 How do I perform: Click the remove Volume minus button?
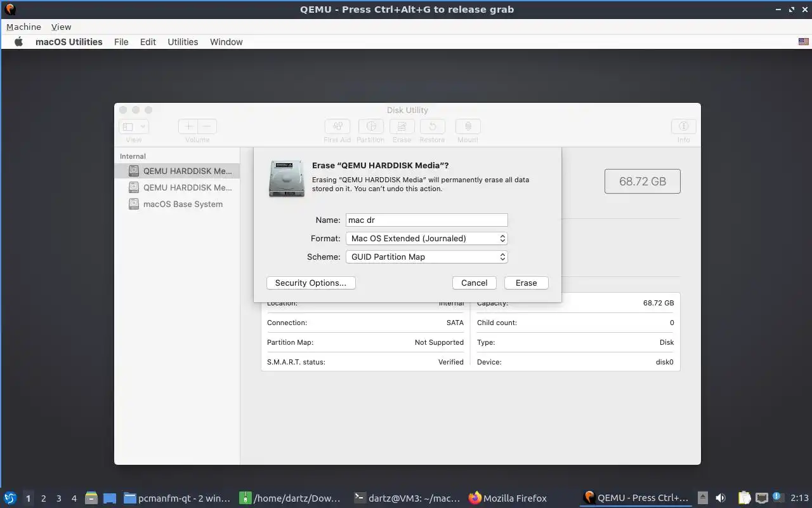(x=207, y=126)
